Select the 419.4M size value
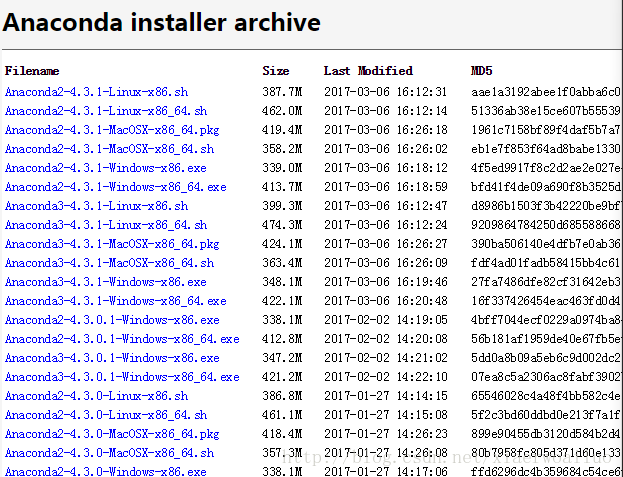 282,130
